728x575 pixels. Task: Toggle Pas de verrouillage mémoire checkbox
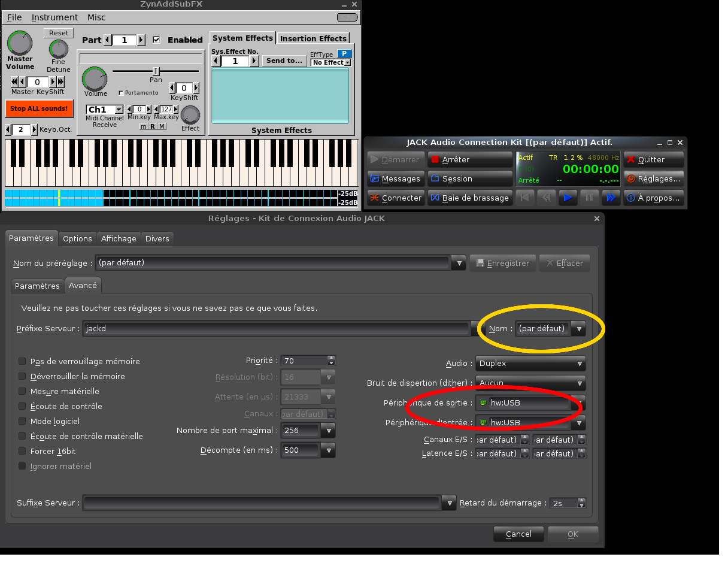click(22, 361)
